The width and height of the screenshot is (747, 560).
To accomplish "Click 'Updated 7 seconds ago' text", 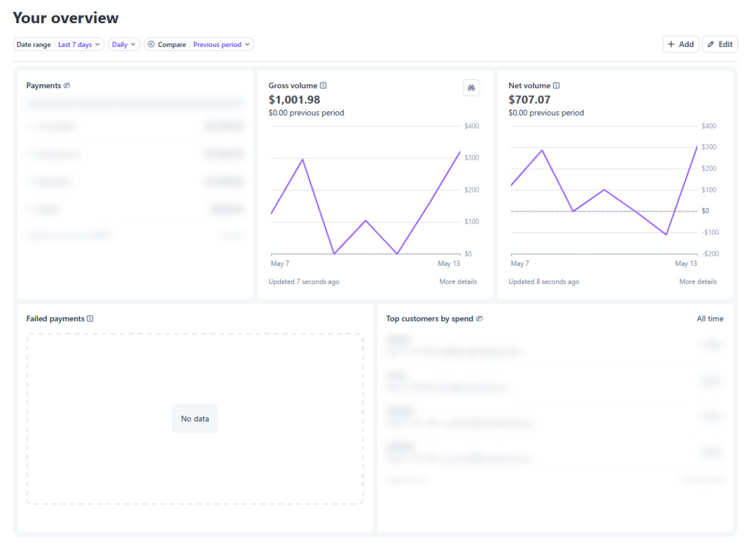I will point(304,281).
